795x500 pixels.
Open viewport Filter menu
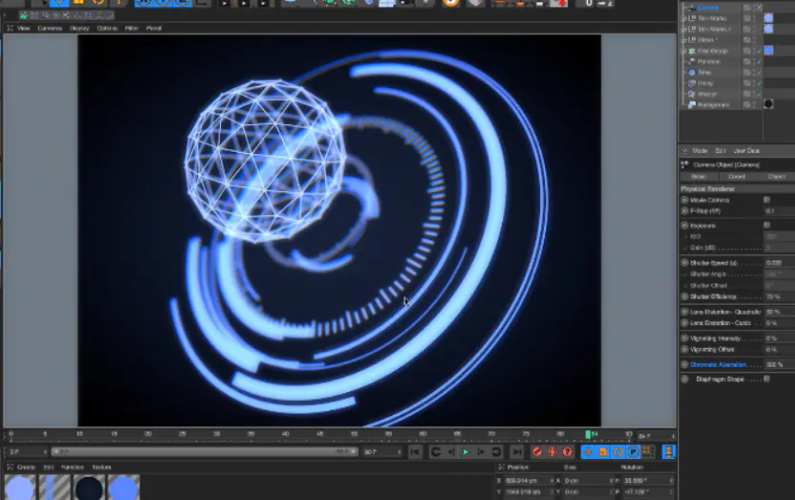pyautogui.click(x=131, y=28)
